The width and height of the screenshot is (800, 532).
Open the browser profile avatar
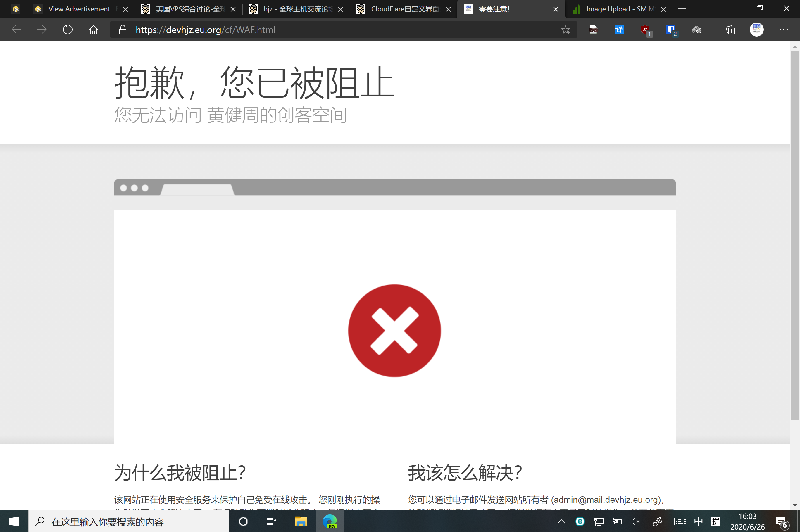(756, 30)
